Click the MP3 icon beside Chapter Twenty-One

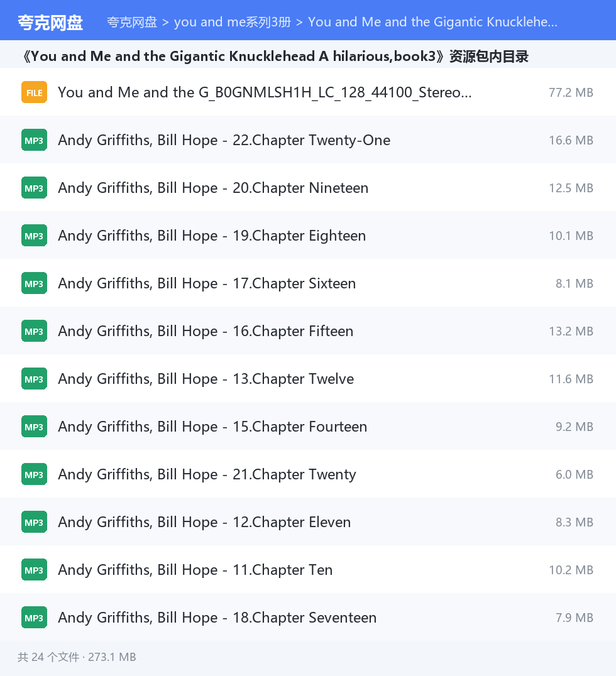(x=34, y=140)
